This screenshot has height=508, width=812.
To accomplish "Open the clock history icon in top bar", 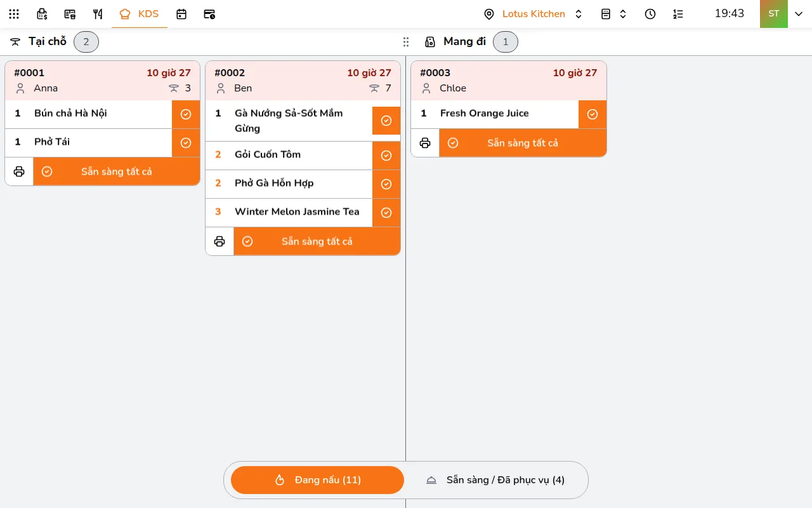I will tap(650, 14).
